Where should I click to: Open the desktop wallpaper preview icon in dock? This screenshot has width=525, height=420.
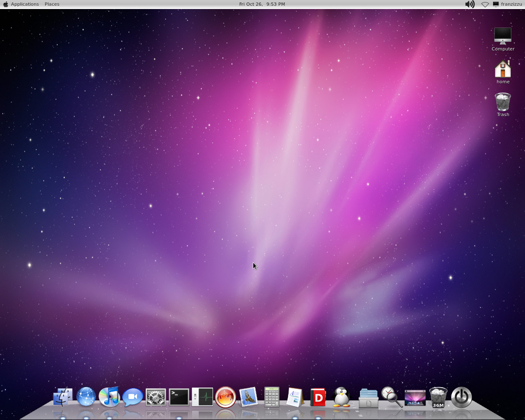point(415,397)
